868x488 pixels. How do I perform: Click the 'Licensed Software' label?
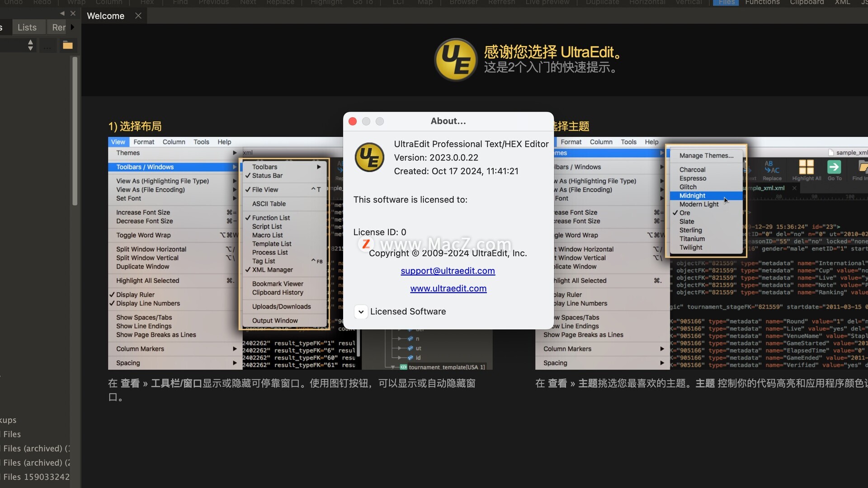coord(408,312)
